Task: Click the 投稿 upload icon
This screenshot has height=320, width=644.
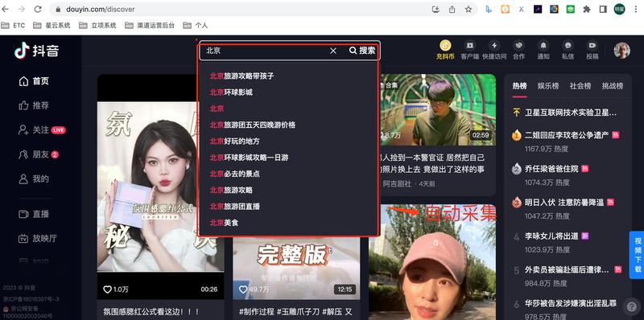Action: click(x=592, y=50)
